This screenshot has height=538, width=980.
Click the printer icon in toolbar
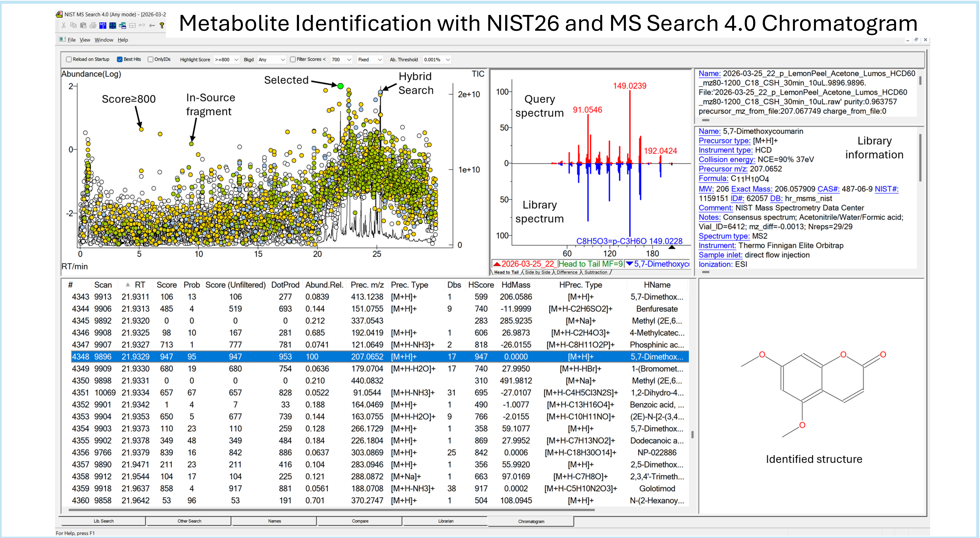[93, 26]
